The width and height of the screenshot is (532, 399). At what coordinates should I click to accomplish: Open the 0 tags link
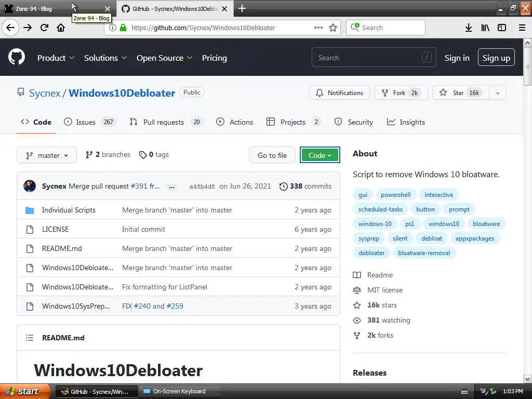154,155
